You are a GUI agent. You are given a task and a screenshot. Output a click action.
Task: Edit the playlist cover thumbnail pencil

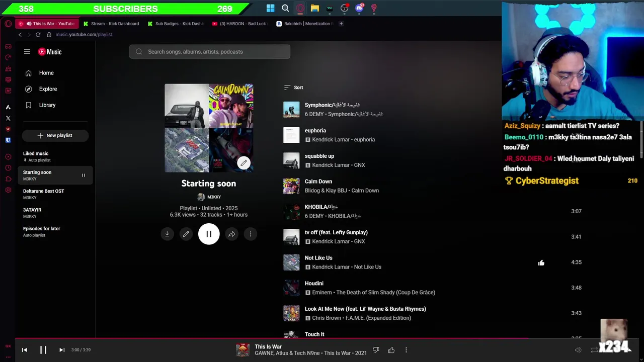click(244, 163)
